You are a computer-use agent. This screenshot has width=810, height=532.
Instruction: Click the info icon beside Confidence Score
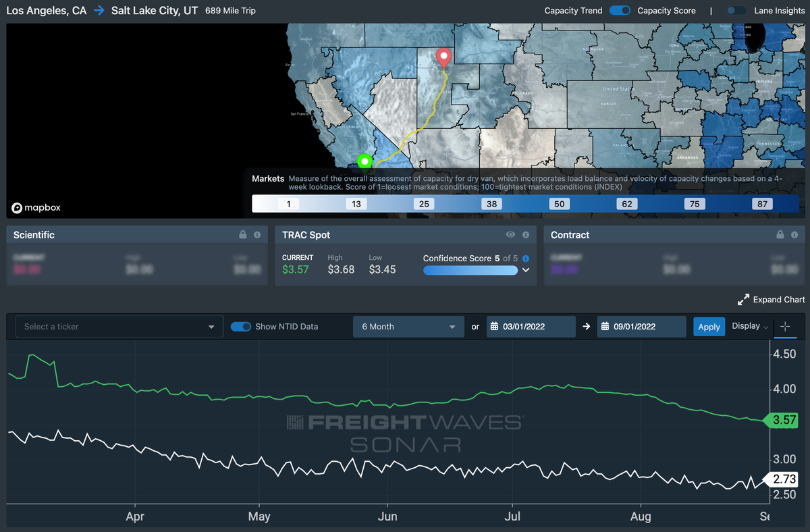pyautogui.click(x=526, y=259)
